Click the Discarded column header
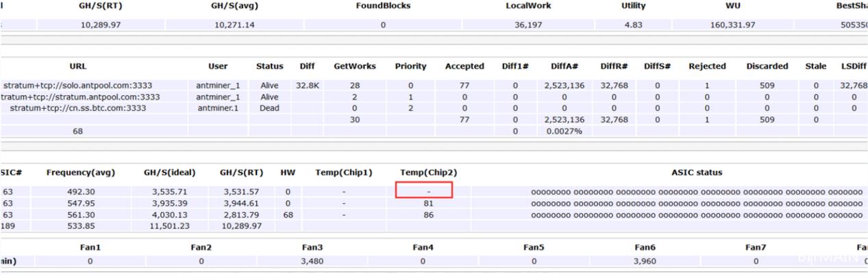Viewport: 868px width, 275px height. pos(767,66)
